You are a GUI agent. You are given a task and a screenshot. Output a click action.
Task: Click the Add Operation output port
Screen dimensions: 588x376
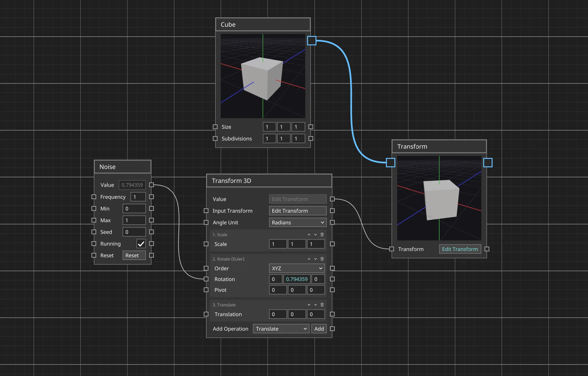point(332,329)
